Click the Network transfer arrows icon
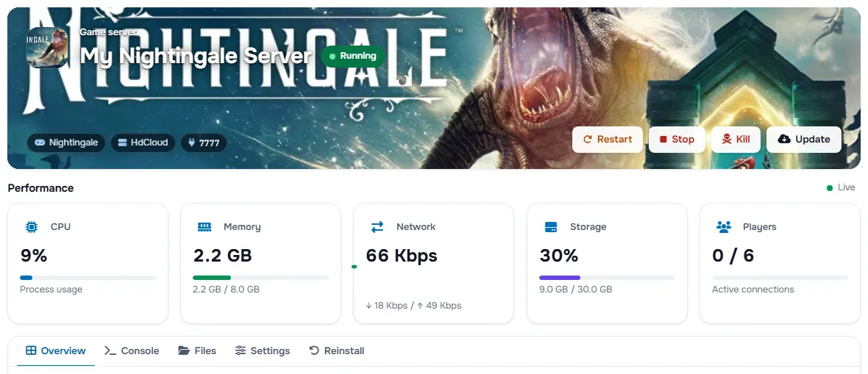 [377, 227]
